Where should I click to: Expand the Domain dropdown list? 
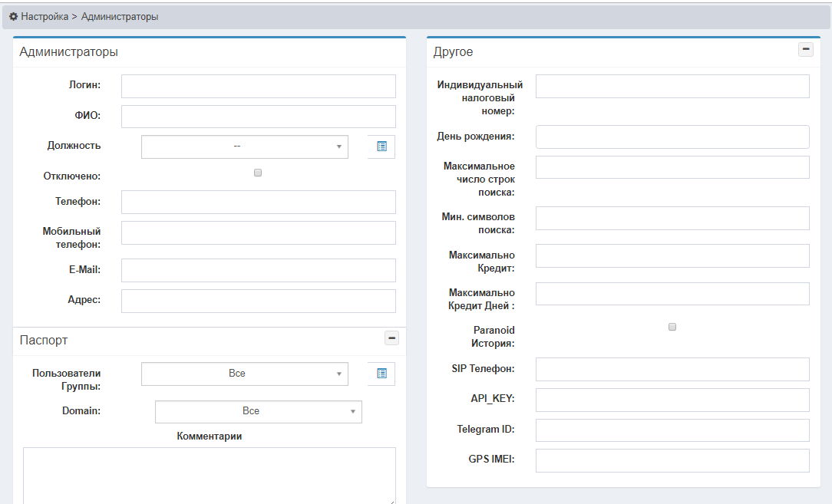pos(258,411)
